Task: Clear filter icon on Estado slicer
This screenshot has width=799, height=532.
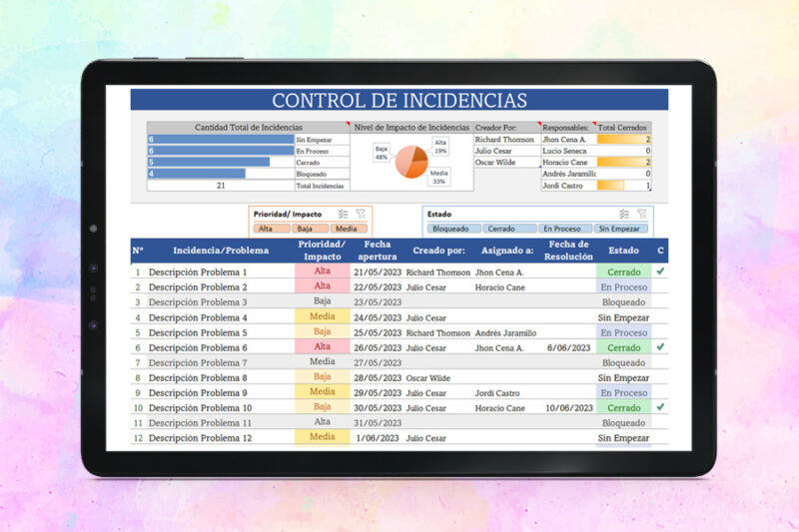Action: pyautogui.click(x=642, y=215)
